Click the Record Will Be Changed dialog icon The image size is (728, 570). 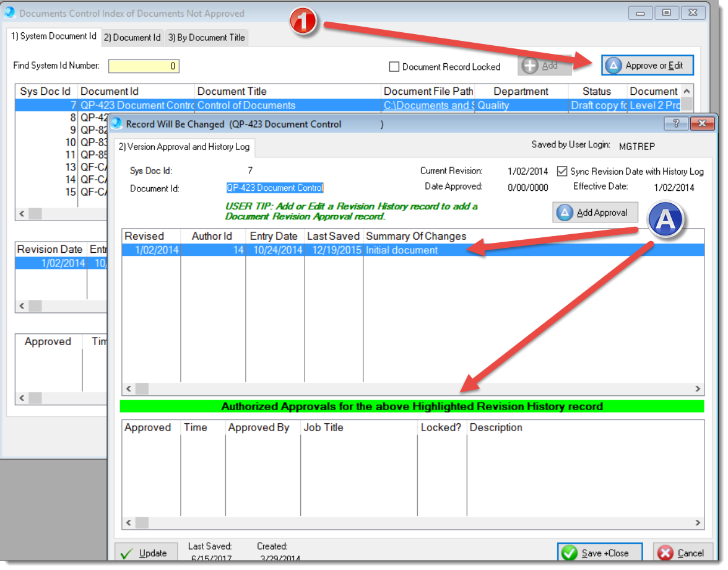click(x=117, y=124)
